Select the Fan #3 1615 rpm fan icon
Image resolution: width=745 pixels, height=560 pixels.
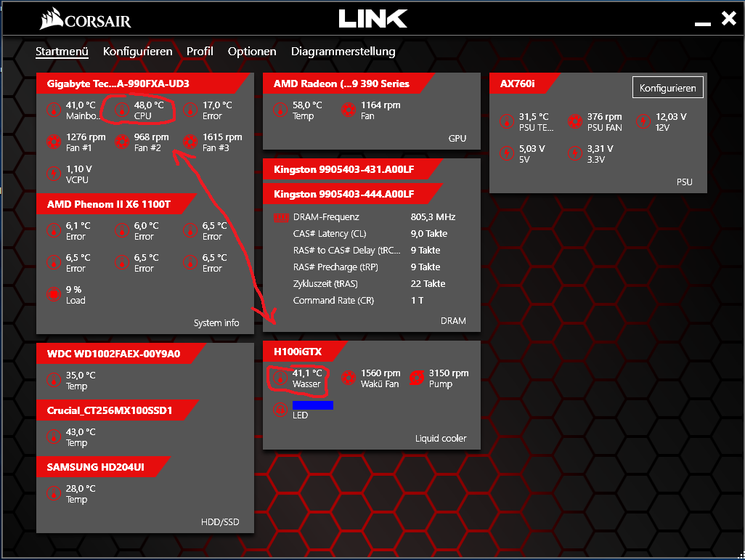coord(190,142)
